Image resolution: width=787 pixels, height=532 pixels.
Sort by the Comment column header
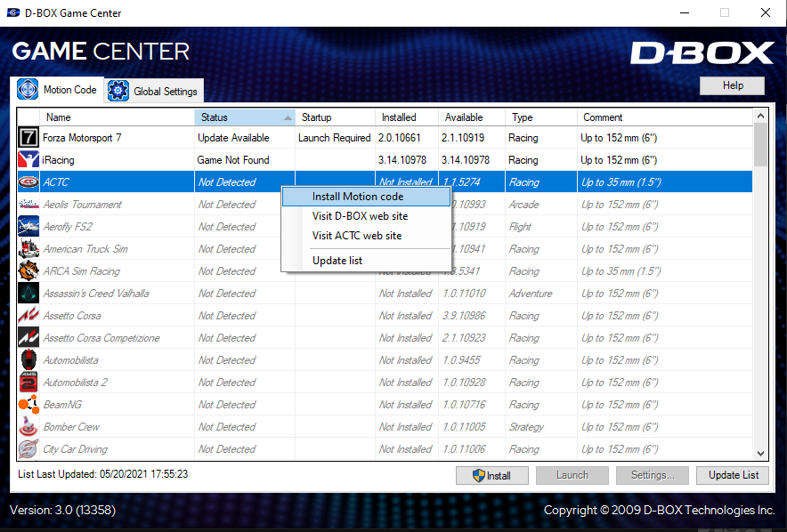click(x=665, y=117)
